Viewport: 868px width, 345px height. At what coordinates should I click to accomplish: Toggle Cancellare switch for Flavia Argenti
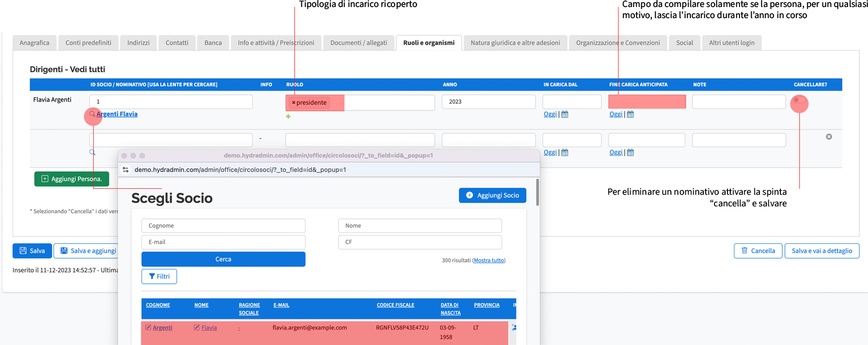[x=799, y=100]
